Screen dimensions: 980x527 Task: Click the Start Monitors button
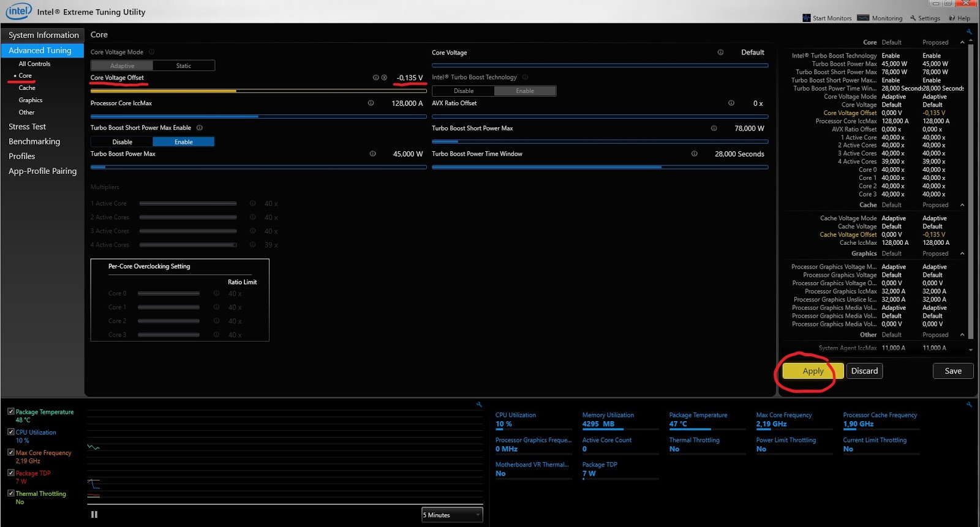(x=827, y=18)
